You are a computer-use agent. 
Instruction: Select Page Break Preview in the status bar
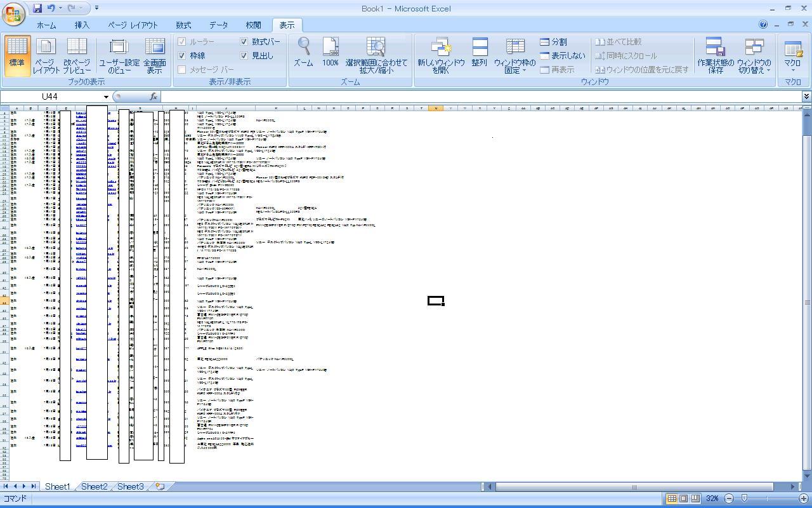pyautogui.click(x=695, y=498)
